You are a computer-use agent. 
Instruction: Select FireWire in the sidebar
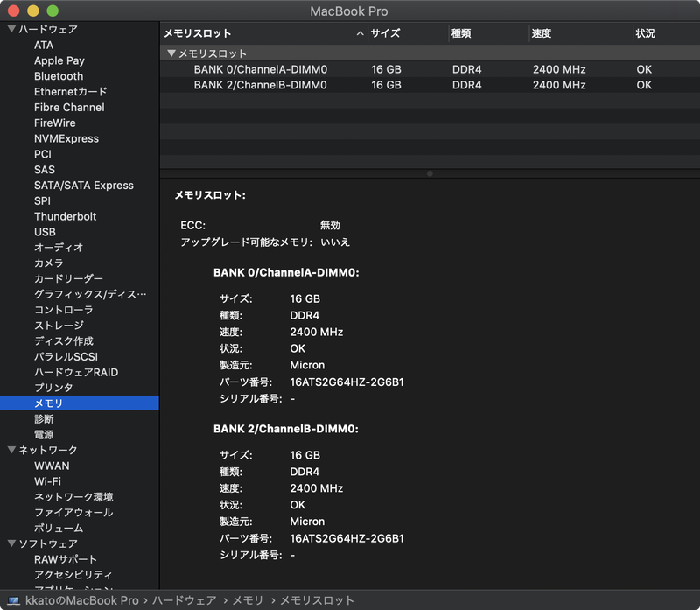pyautogui.click(x=55, y=123)
